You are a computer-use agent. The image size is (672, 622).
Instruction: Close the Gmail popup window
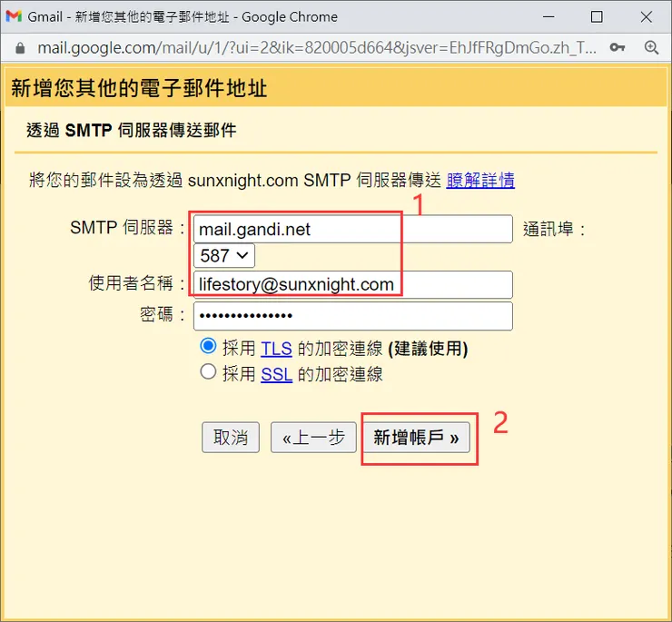click(x=647, y=16)
